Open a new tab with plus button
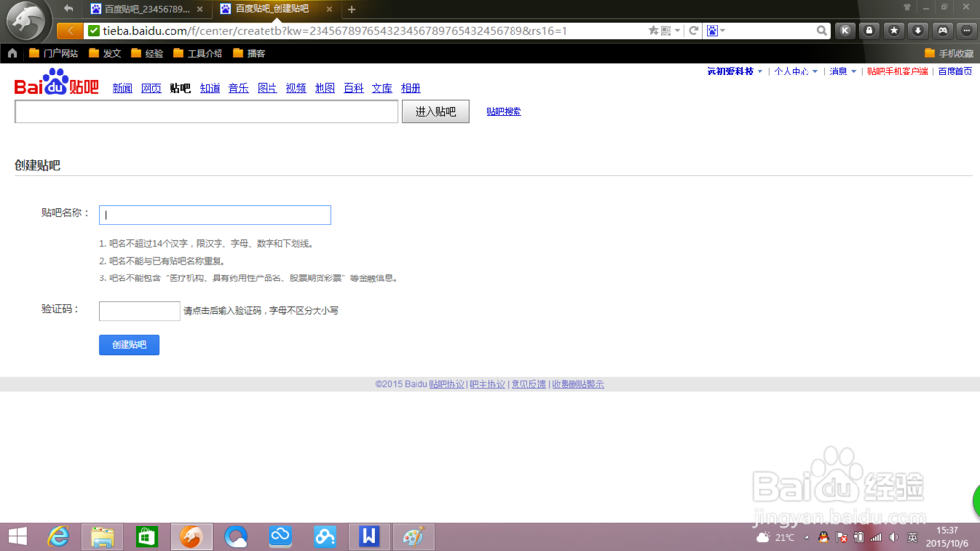 351,9
